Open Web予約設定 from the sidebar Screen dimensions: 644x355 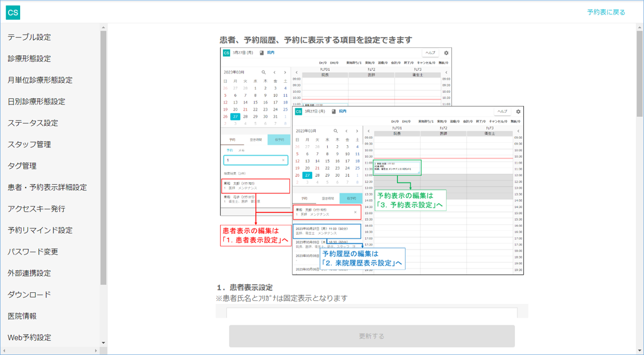tap(29, 337)
